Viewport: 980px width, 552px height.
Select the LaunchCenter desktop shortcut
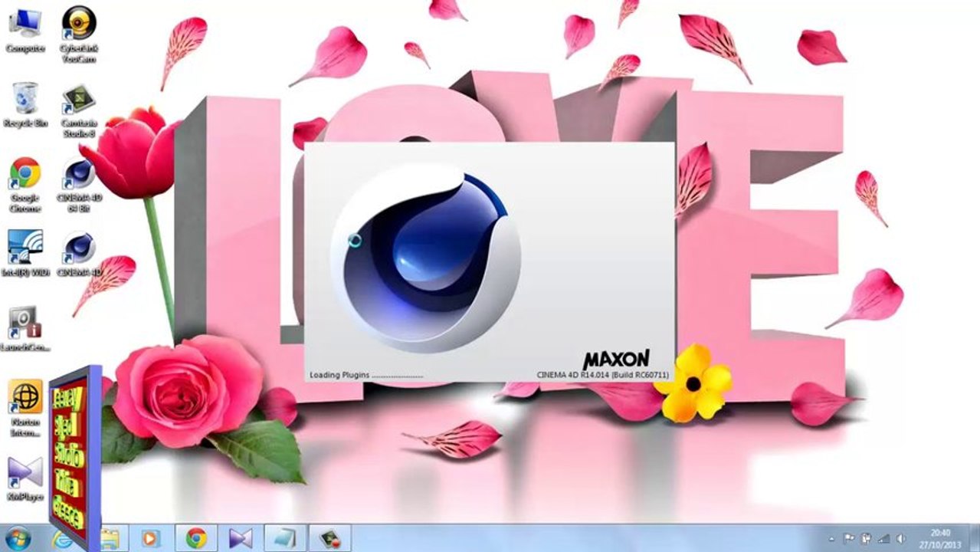pyautogui.click(x=25, y=329)
